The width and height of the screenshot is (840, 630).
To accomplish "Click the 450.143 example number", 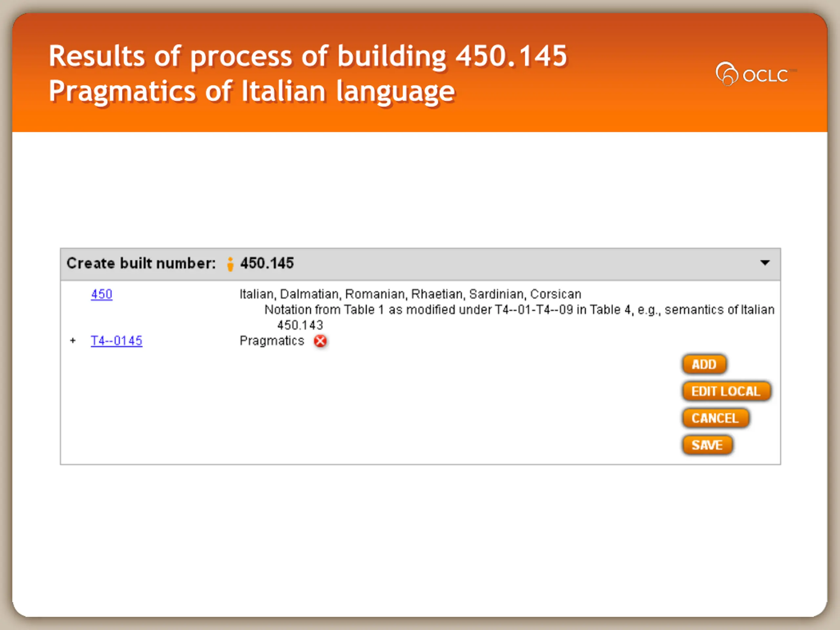I will click(300, 325).
